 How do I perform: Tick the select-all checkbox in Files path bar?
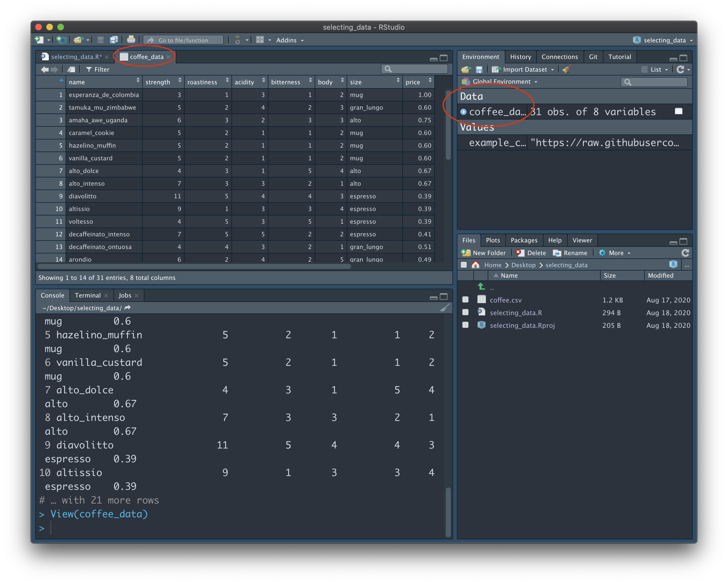(x=463, y=265)
